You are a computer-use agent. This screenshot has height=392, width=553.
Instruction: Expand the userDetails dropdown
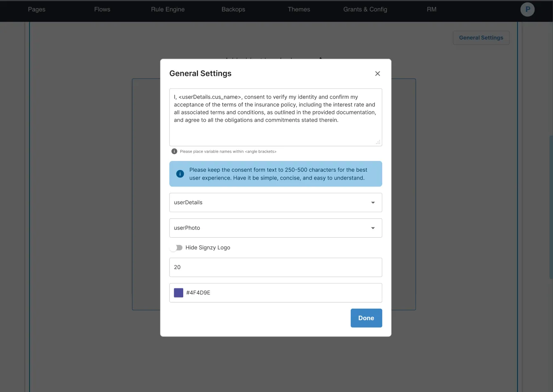pos(276,203)
